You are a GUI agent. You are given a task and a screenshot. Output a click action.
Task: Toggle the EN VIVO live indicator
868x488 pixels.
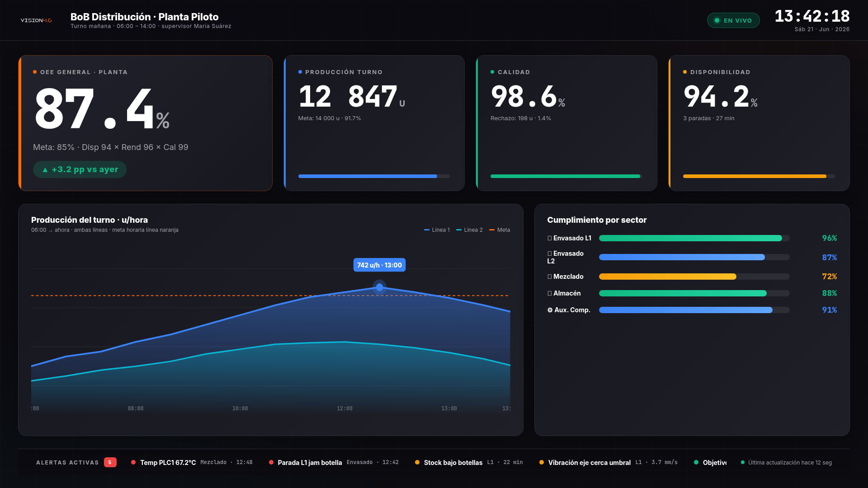point(733,20)
